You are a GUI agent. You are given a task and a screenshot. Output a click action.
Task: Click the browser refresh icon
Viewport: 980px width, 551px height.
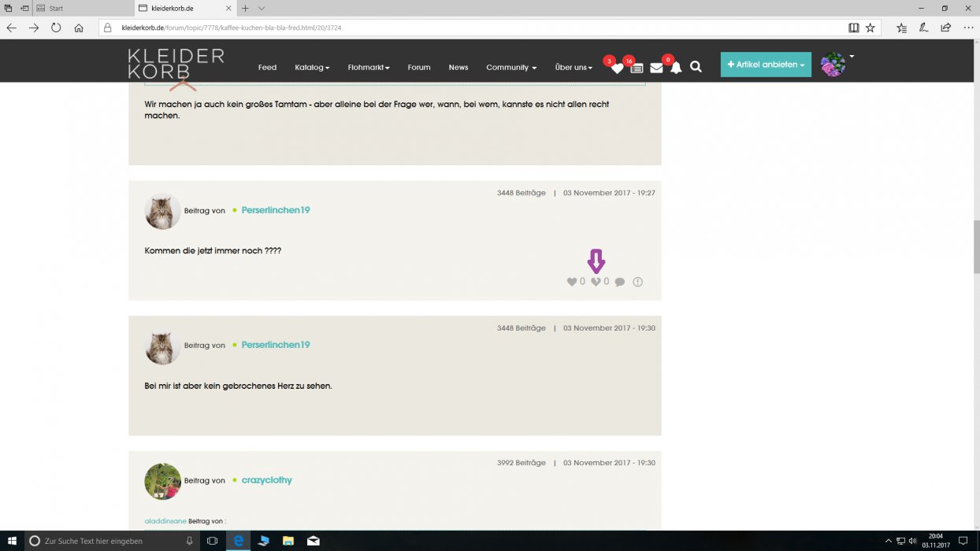click(x=56, y=28)
